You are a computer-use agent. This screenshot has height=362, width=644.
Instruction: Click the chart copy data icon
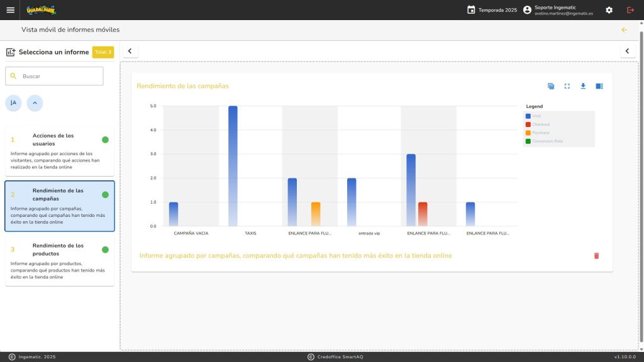(551, 86)
